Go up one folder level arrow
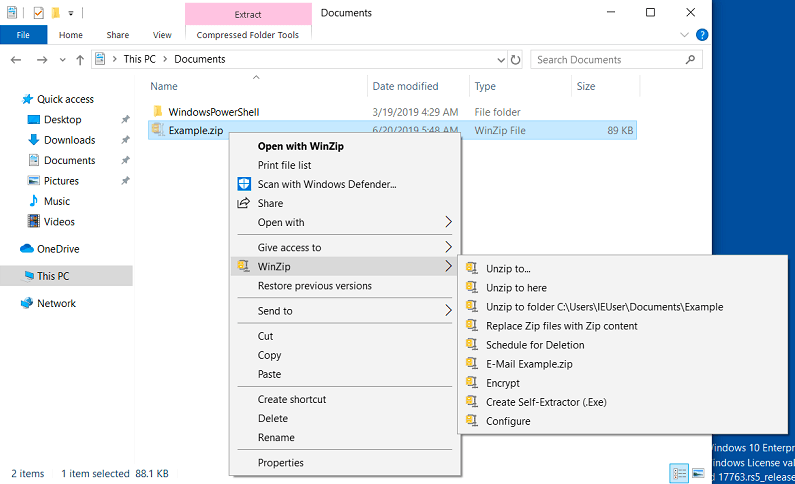The image size is (795, 484). pos(79,60)
